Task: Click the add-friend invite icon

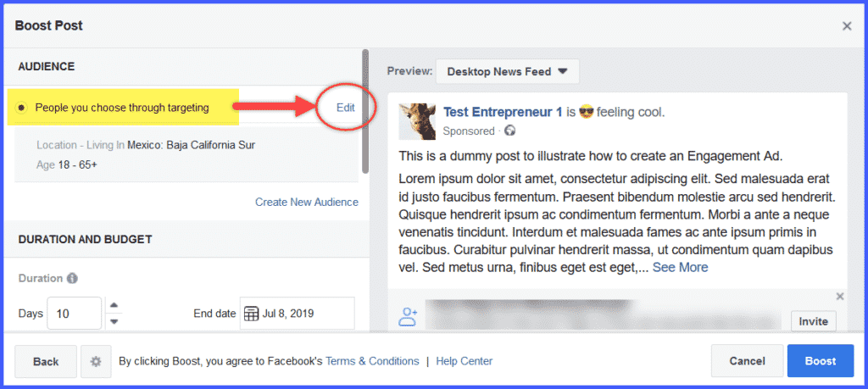Action: coord(408,316)
